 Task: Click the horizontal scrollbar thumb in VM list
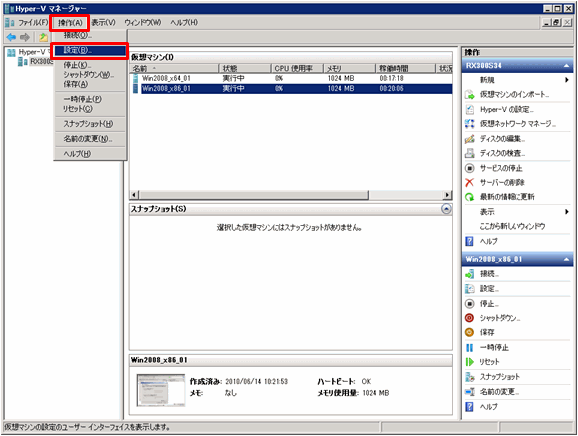tap(254, 195)
